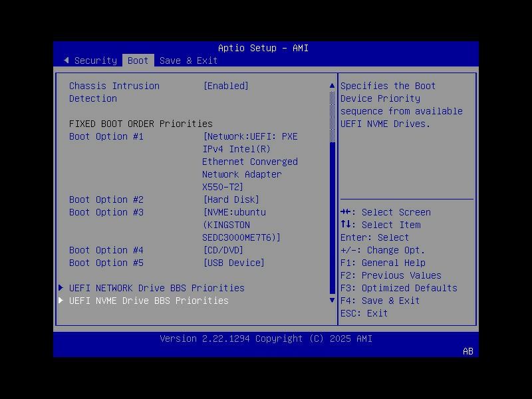This screenshot has height=399, width=532.
Task: Expand UEFI NETWORK Drive BBS Priorities
Action: pyautogui.click(x=156, y=288)
